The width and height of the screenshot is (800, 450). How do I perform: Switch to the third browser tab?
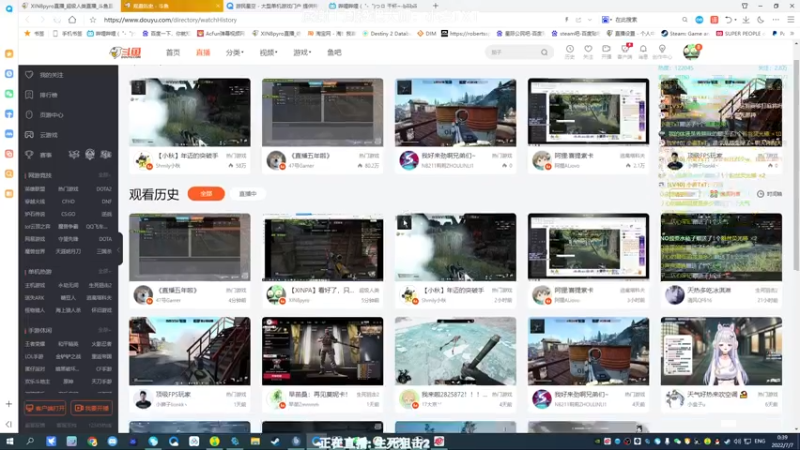[x=273, y=6]
